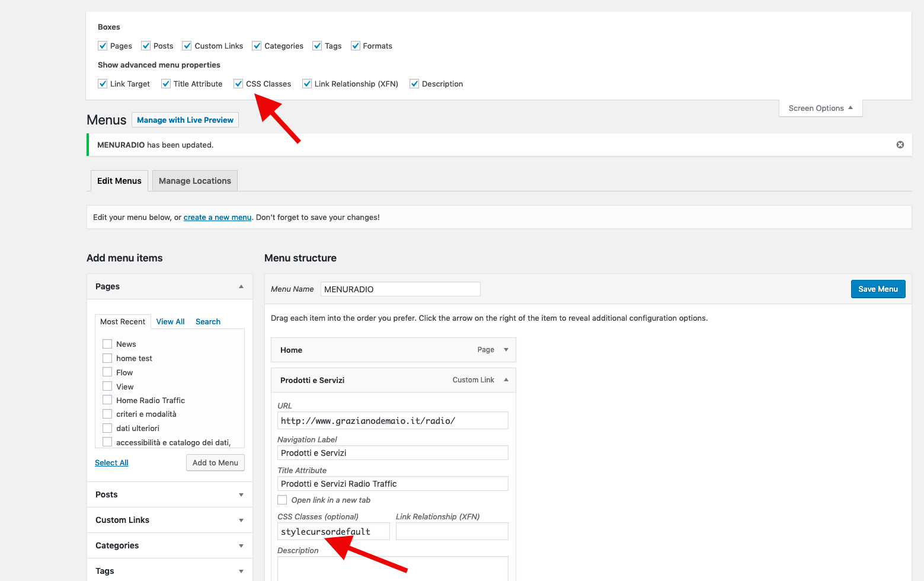Expand the Home menu item options

(506, 350)
